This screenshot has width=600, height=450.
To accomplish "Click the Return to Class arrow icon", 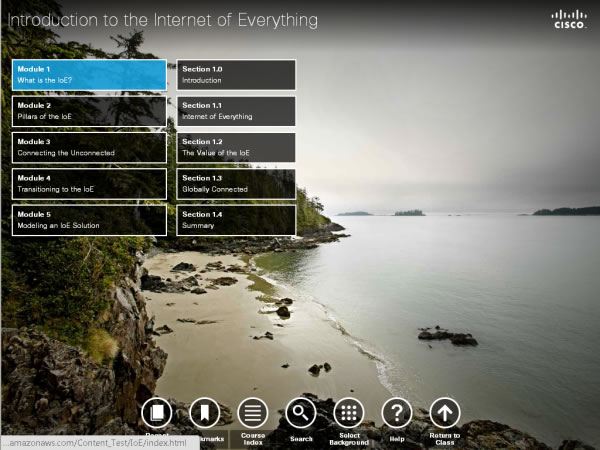I will click(x=445, y=412).
